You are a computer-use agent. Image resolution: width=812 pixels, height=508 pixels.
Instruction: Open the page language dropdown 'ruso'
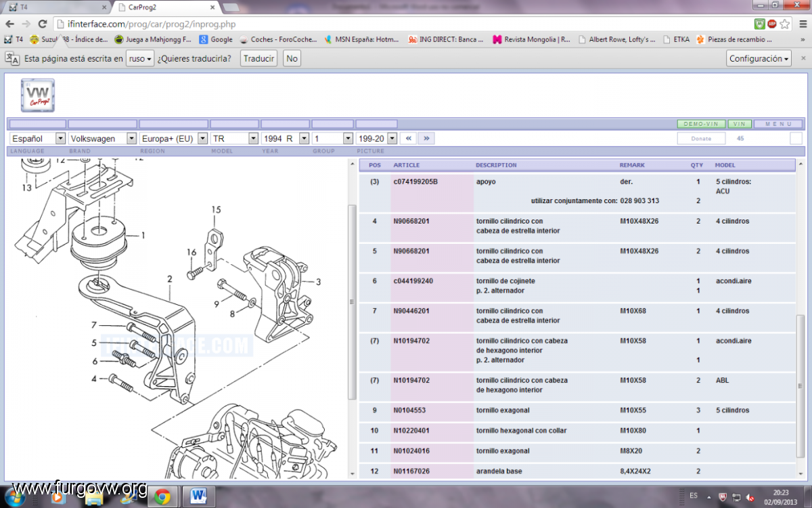coord(140,59)
